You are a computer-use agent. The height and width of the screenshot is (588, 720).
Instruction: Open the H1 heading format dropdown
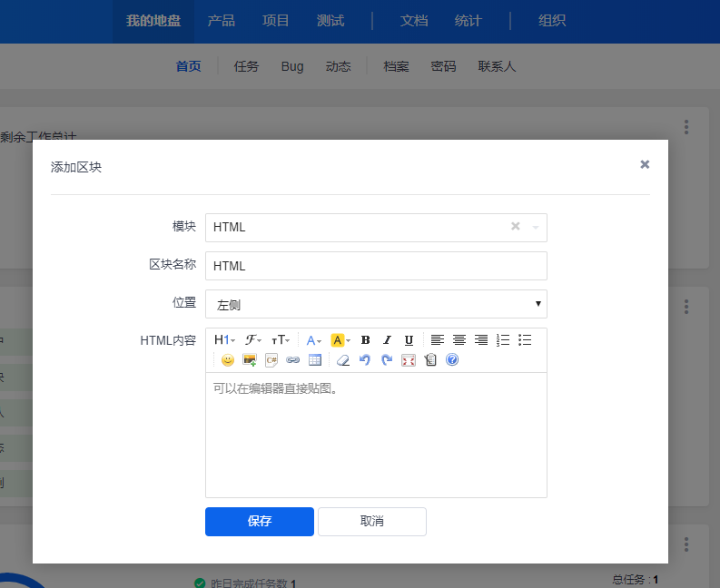(x=224, y=340)
